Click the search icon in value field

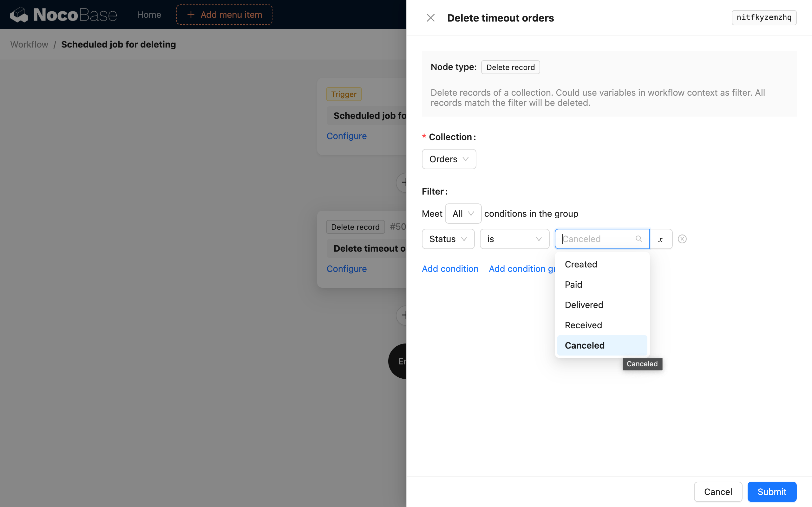click(x=638, y=239)
